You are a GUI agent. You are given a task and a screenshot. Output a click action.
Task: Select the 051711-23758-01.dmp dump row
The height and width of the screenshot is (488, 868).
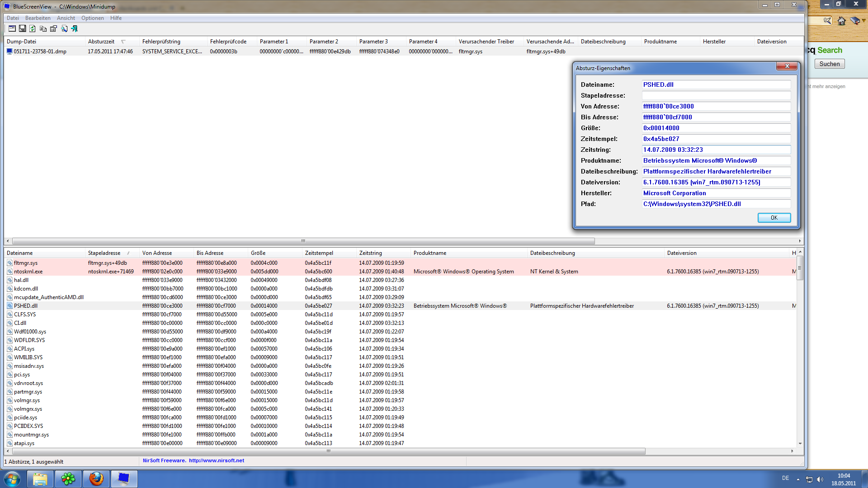[40, 52]
